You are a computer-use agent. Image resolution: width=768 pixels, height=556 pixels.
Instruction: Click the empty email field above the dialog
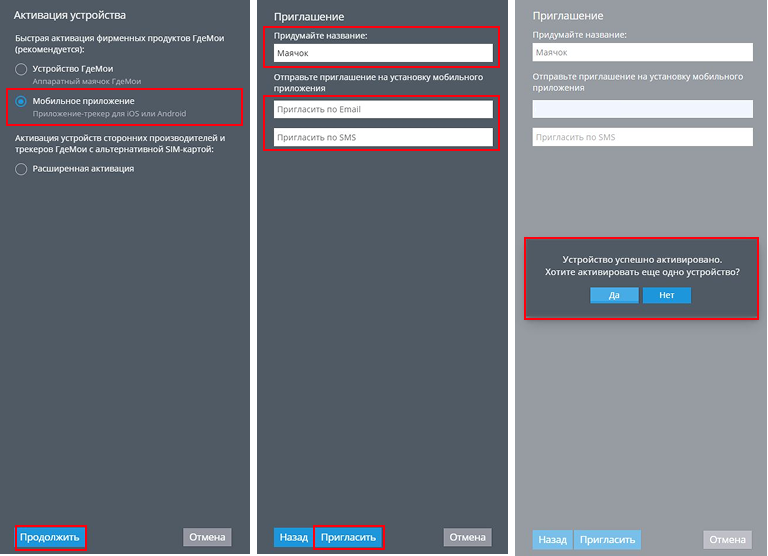coord(642,109)
